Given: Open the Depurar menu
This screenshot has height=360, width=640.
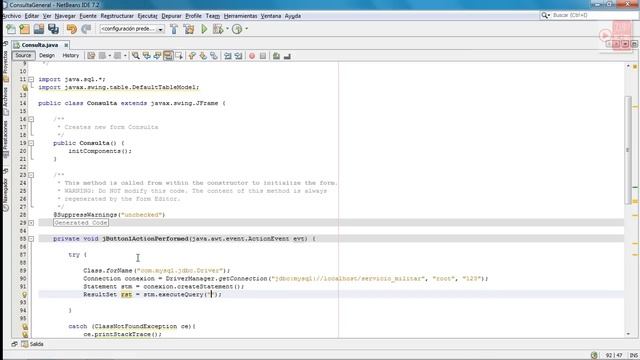Looking at the screenshot, I should pos(171,16).
